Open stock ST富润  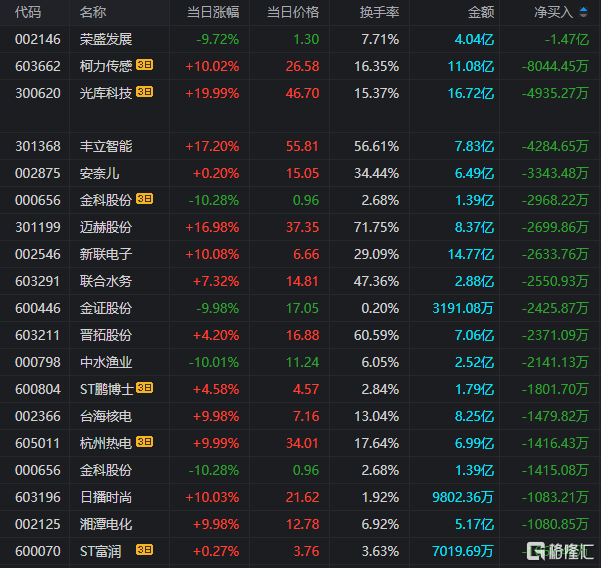point(100,552)
